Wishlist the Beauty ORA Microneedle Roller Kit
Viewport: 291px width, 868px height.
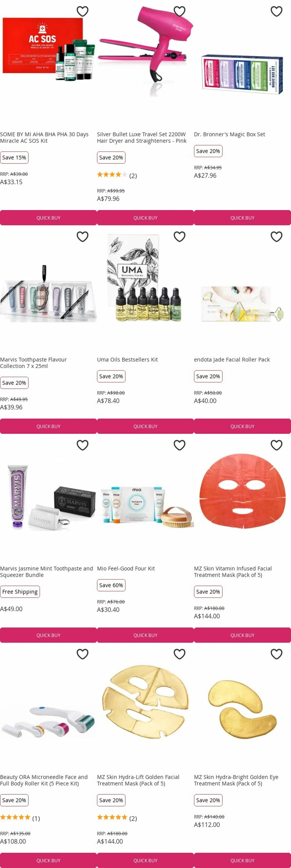coord(82,654)
